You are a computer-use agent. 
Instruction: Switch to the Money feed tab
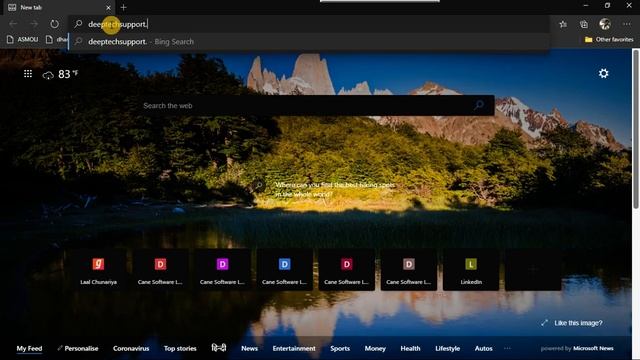pos(375,348)
